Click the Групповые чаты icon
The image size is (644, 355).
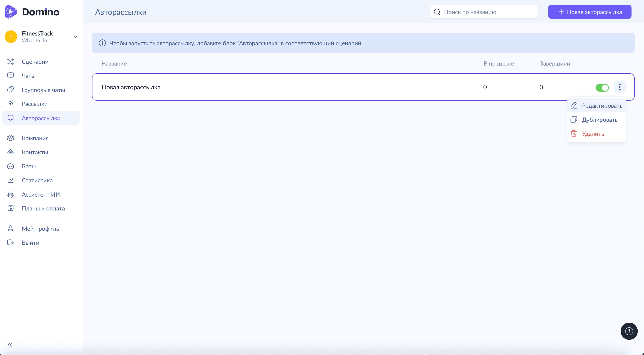pyautogui.click(x=11, y=90)
